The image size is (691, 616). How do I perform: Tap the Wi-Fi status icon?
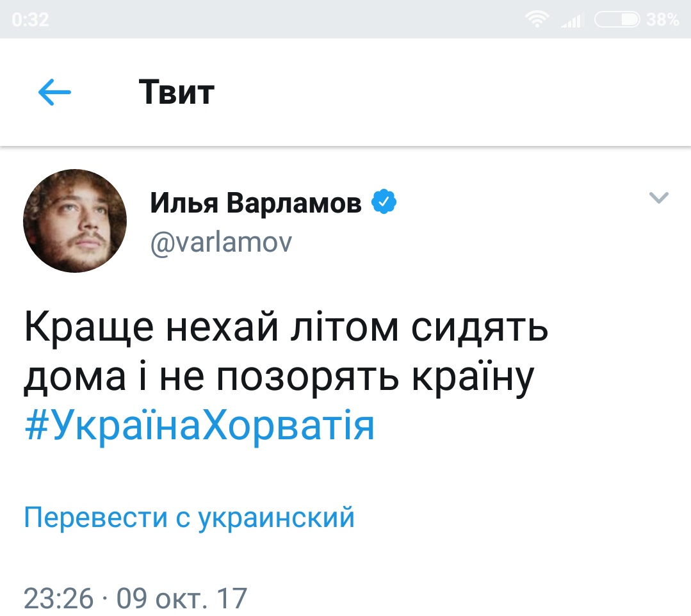click(537, 20)
